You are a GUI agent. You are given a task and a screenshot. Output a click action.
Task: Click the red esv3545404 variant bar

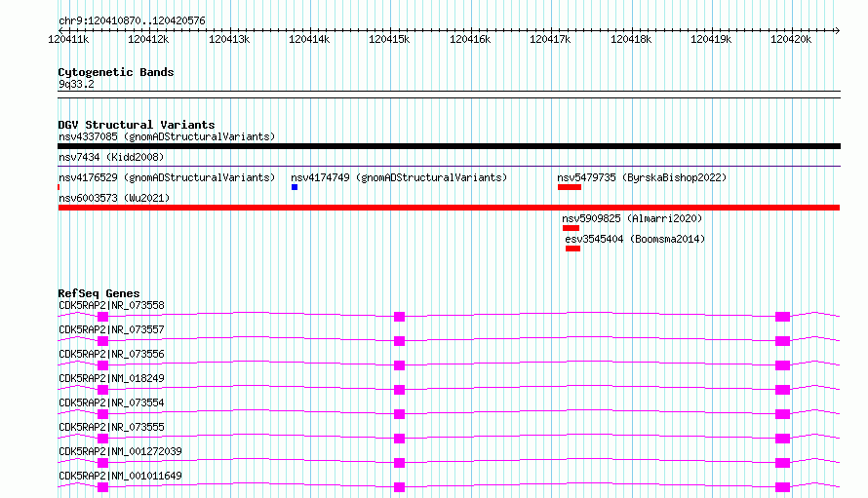pos(572,249)
